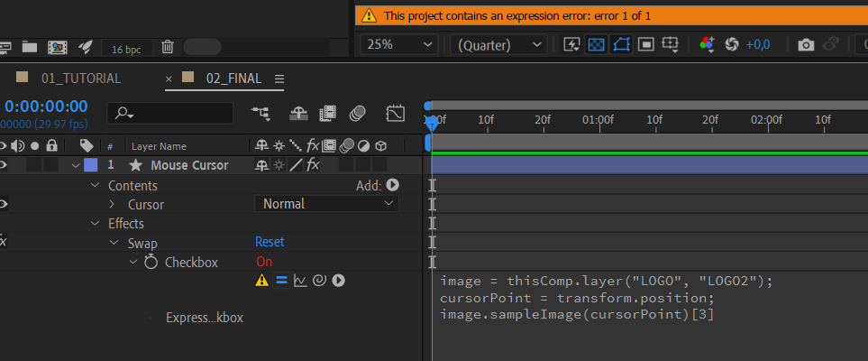868x361 pixels.
Task: Click the yellow expression error warning icon
Action: (261, 281)
